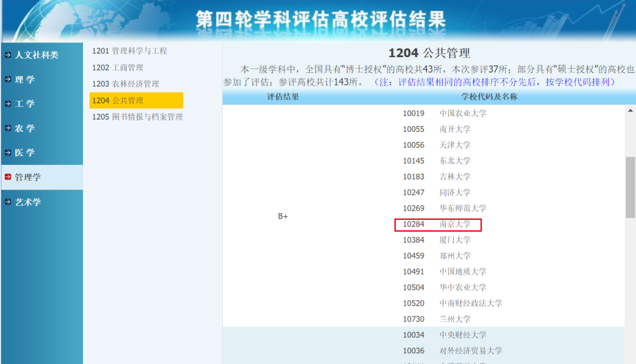
Task: Click the B+ rating cell
Action: tap(283, 216)
